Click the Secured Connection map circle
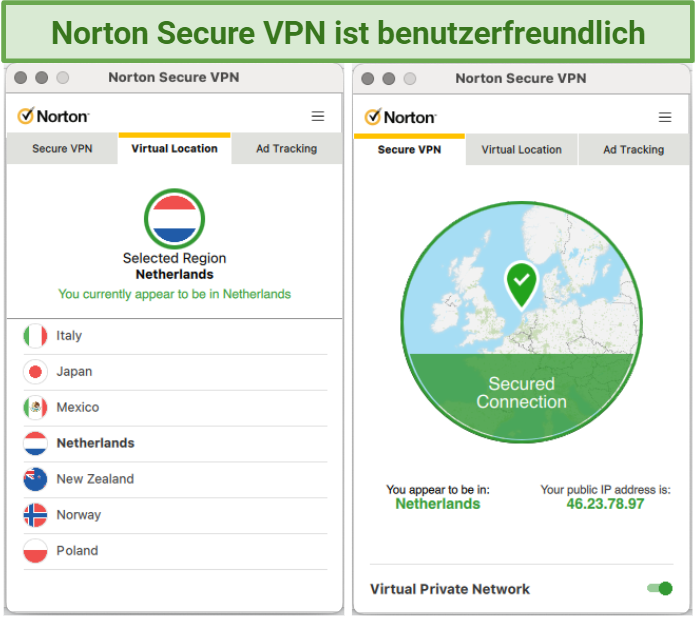Viewport: 696px width, 619px height. [521, 322]
